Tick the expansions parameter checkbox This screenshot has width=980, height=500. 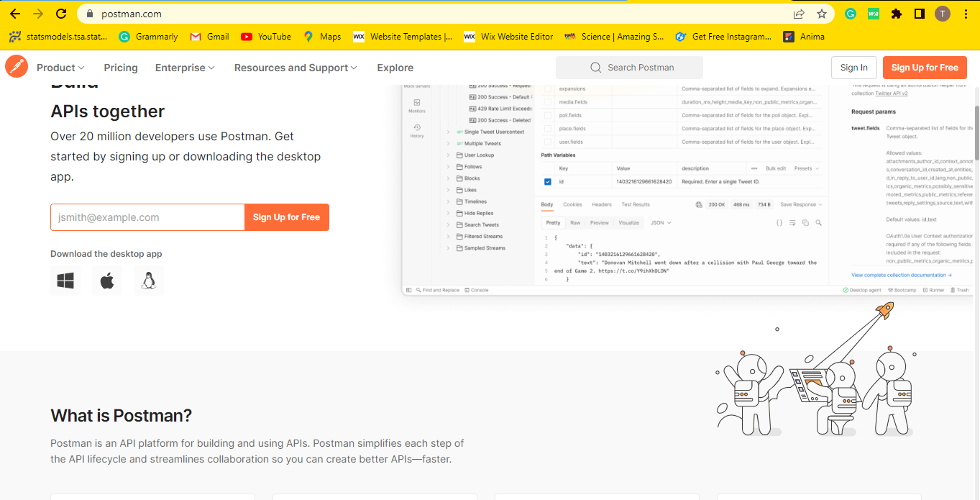coord(548,89)
